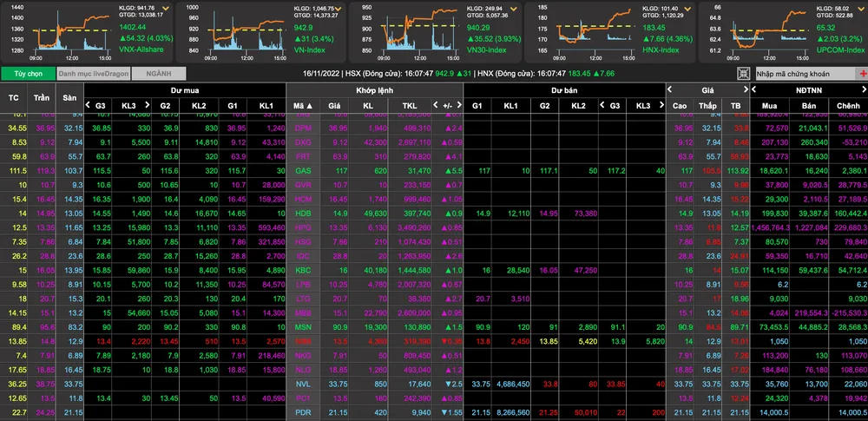Switch to Danh mục liveDragon tab
This screenshot has height=421, width=868.
click(92, 75)
